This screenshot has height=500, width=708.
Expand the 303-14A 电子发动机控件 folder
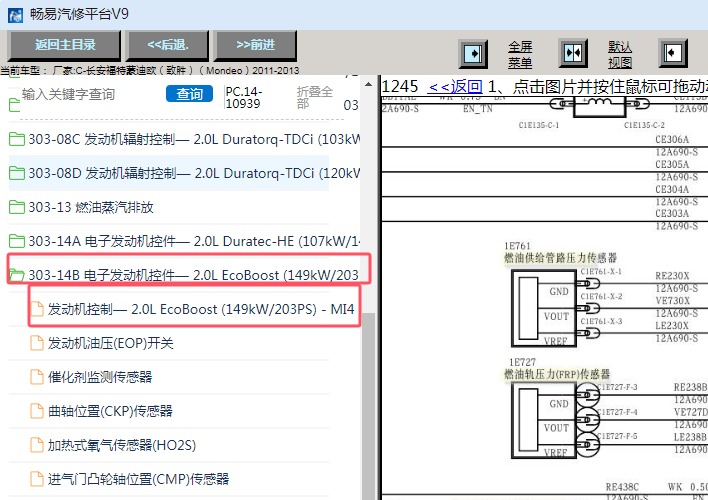[184, 241]
